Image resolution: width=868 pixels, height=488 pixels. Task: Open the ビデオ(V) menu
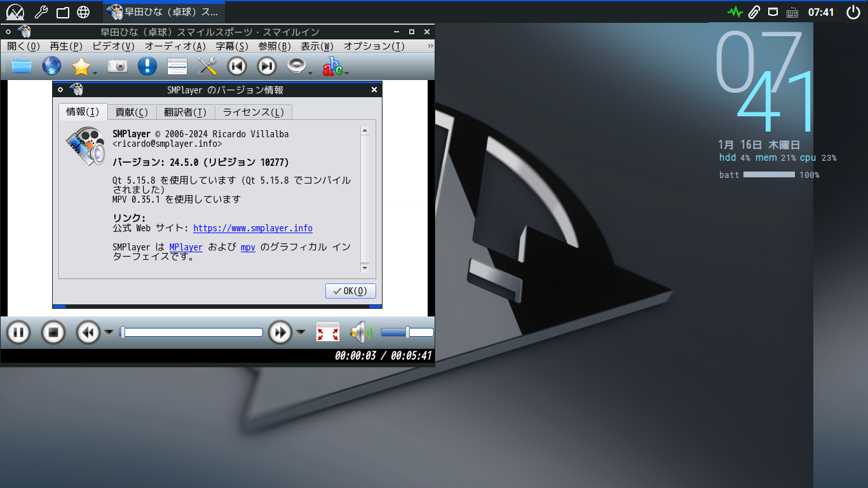point(114,46)
